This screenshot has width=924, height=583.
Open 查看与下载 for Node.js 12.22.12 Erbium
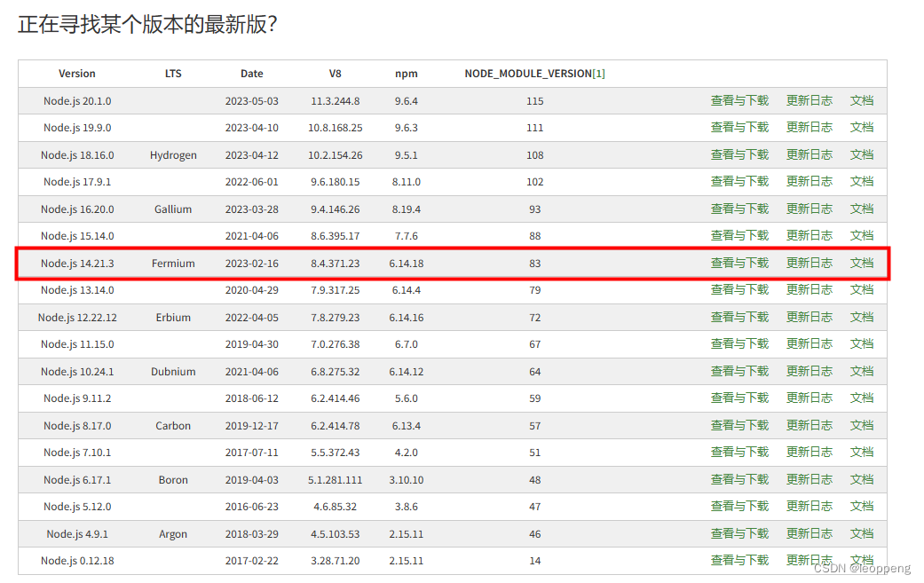pos(739,318)
